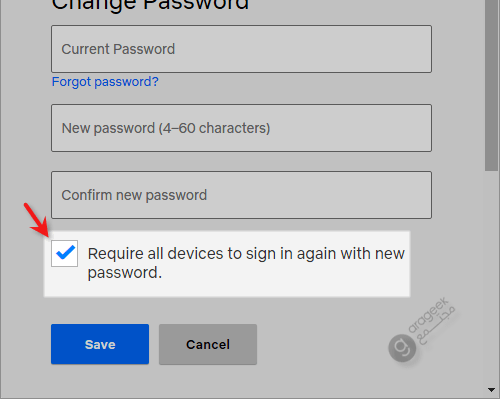
Task: Click the empty scrollbar track below the thumb
Action: click(x=491, y=278)
